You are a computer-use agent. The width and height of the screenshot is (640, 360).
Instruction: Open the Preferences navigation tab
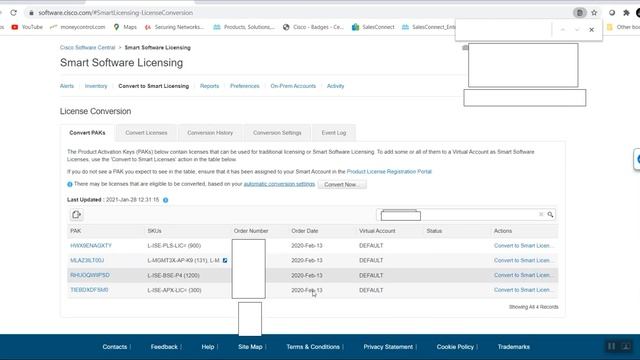click(x=244, y=86)
